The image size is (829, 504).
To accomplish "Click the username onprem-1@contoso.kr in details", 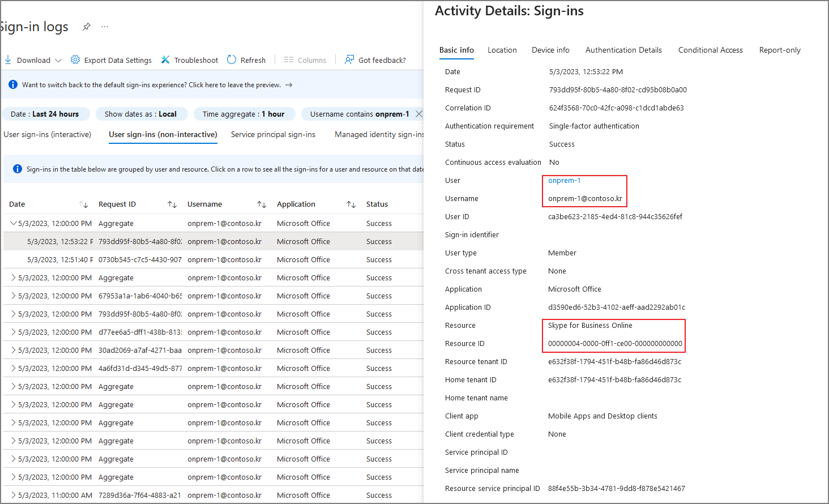I will (585, 199).
